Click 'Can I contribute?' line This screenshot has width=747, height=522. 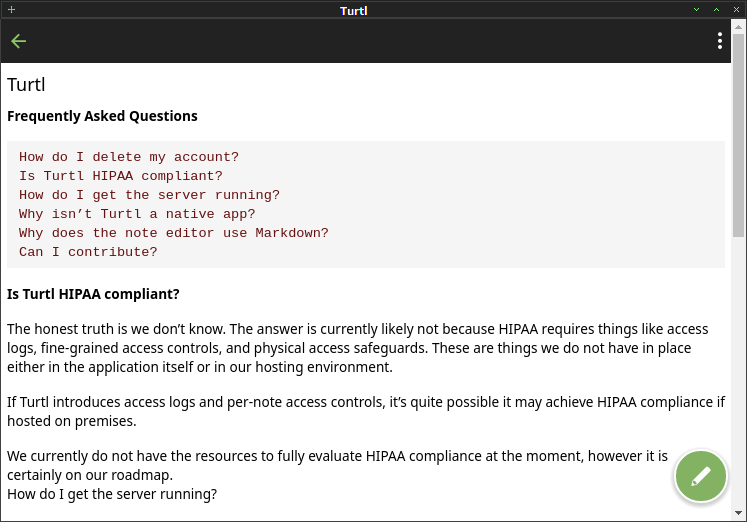click(88, 252)
